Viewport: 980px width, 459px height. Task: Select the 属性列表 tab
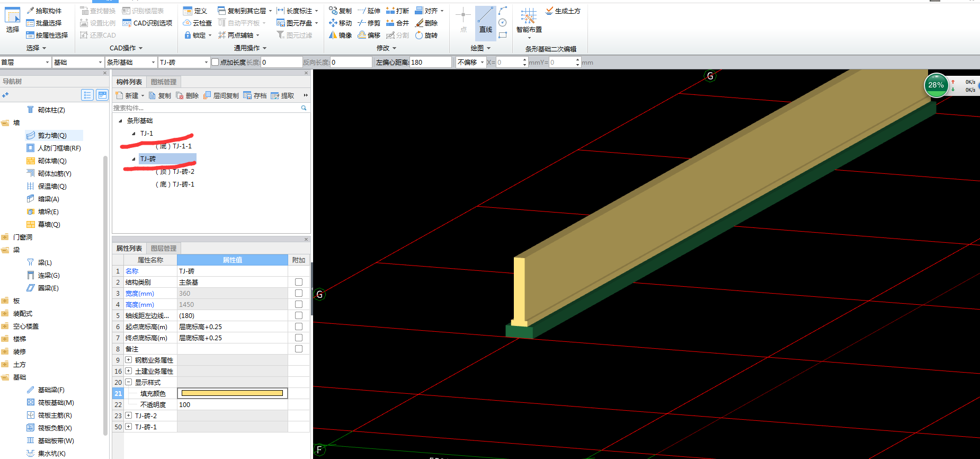pos(129,248)
